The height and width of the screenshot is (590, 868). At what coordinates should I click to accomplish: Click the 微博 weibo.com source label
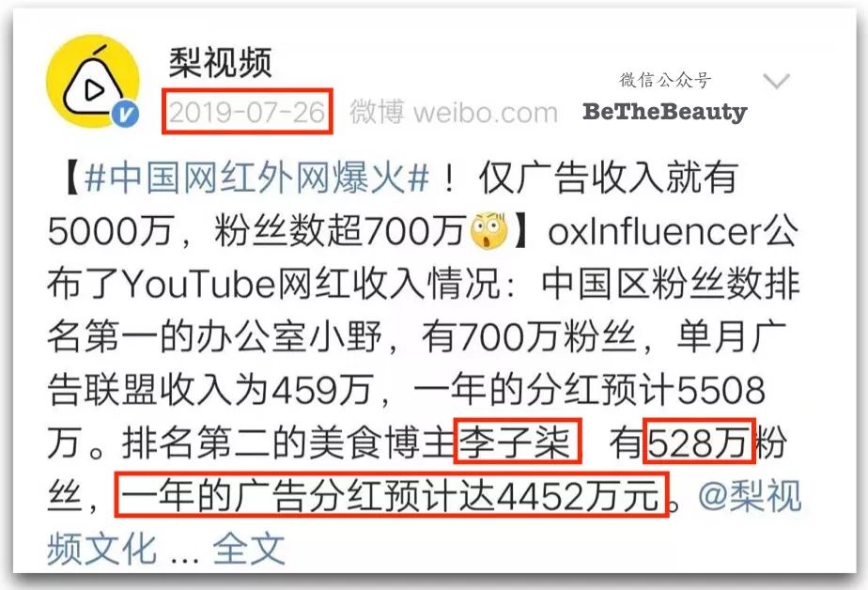point(454,113)
